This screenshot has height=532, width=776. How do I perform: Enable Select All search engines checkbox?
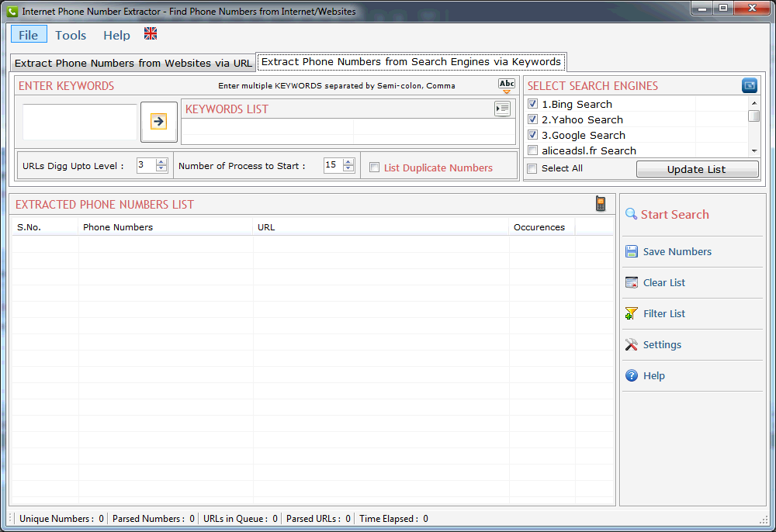click(532, 168)
